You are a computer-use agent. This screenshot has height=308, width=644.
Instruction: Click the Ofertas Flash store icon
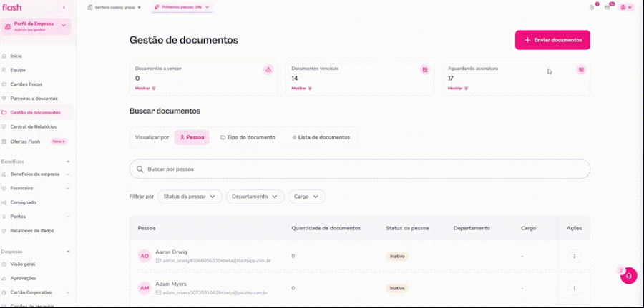coord(4,141)
